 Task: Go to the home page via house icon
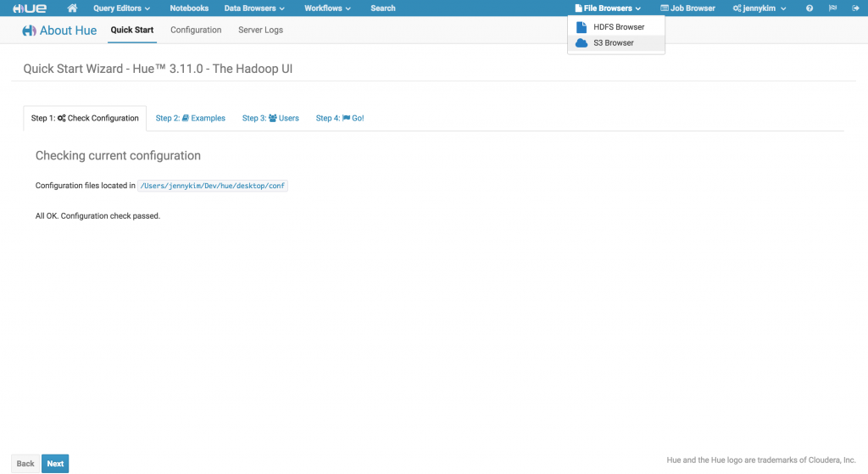click(72, 8)
